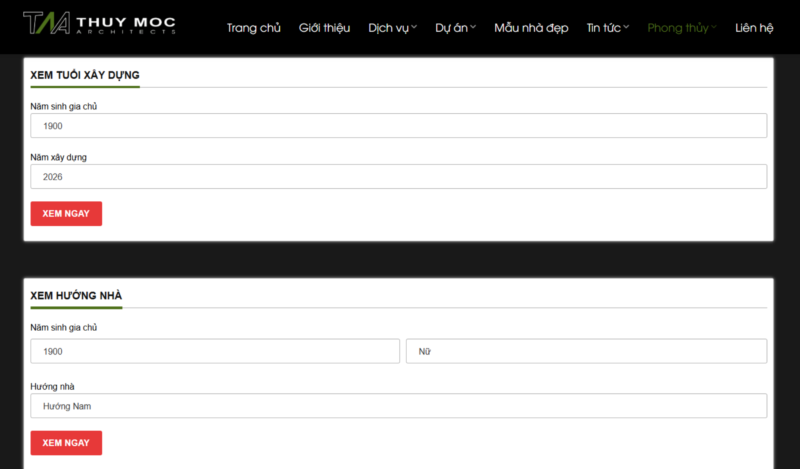Open the Hướng nhà dropdown showing Hướng Nam
This screenshot has width=800, height=469.
click(398, 406)
